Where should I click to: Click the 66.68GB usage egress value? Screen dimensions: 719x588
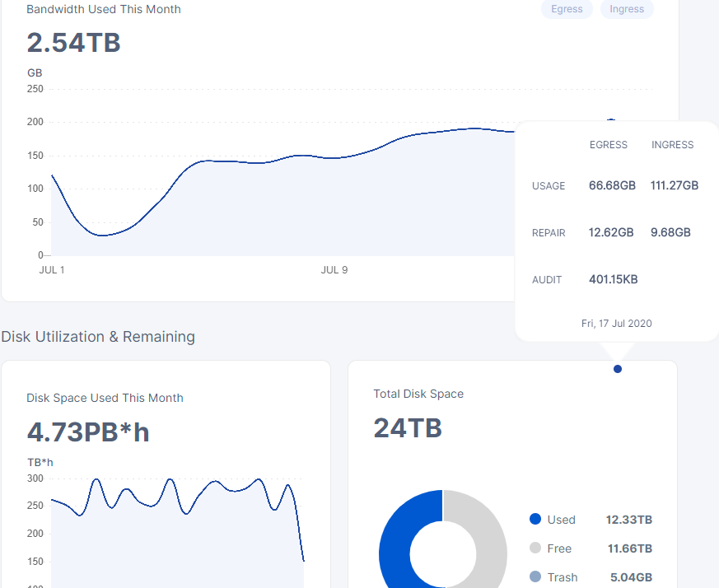click(x=612, y=186)
